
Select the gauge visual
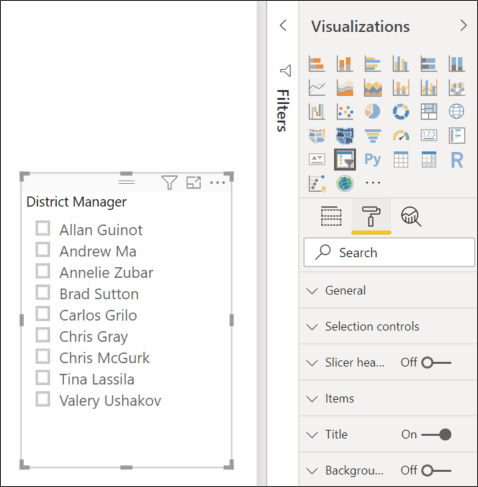click(401, 135)
